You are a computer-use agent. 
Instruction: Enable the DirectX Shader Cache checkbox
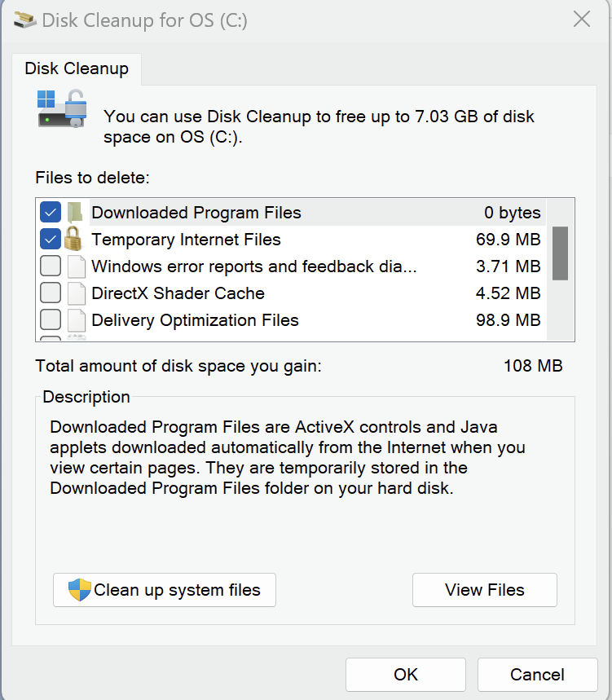pyautogui.click(x=51, y=293)
